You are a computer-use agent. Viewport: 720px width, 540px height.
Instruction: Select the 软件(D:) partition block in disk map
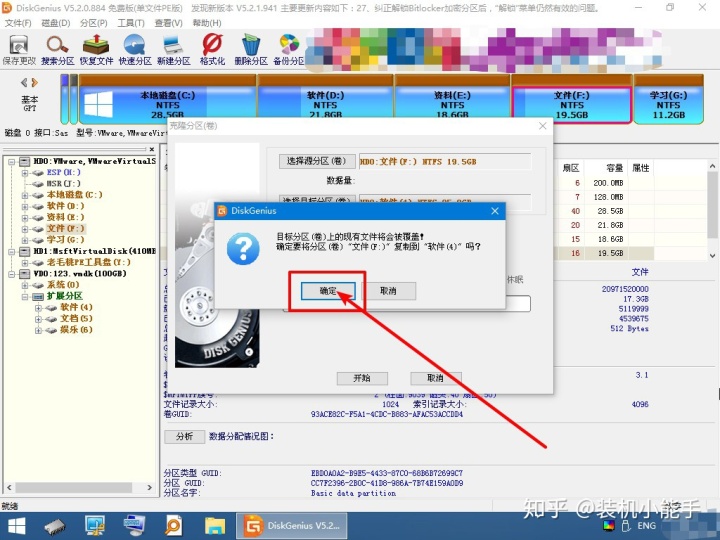[326, 99]
